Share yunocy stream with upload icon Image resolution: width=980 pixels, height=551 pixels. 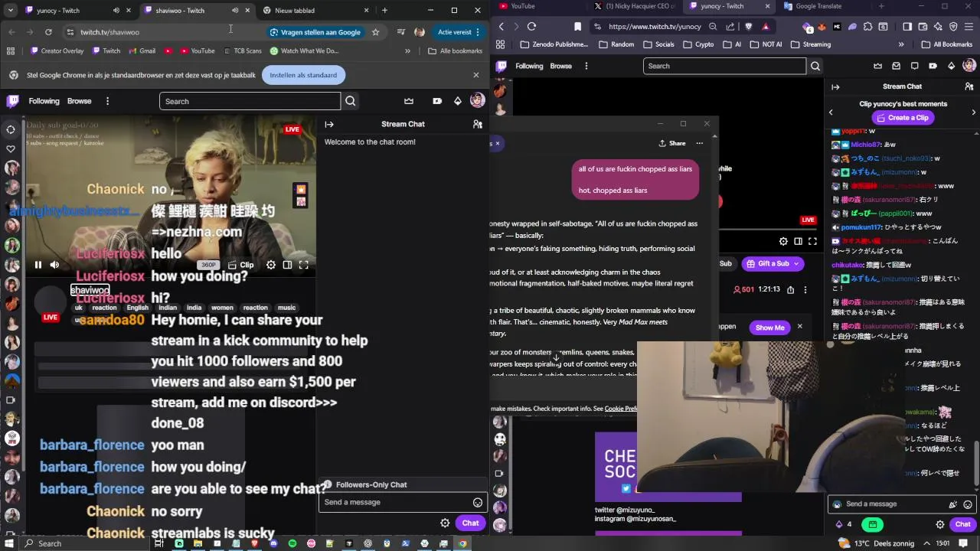point(791,290)
